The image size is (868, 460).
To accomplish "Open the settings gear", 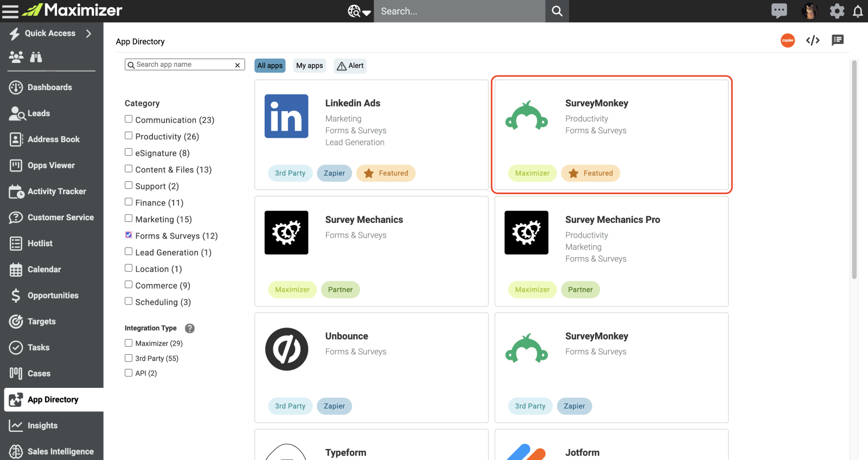I will coord(837,11).
